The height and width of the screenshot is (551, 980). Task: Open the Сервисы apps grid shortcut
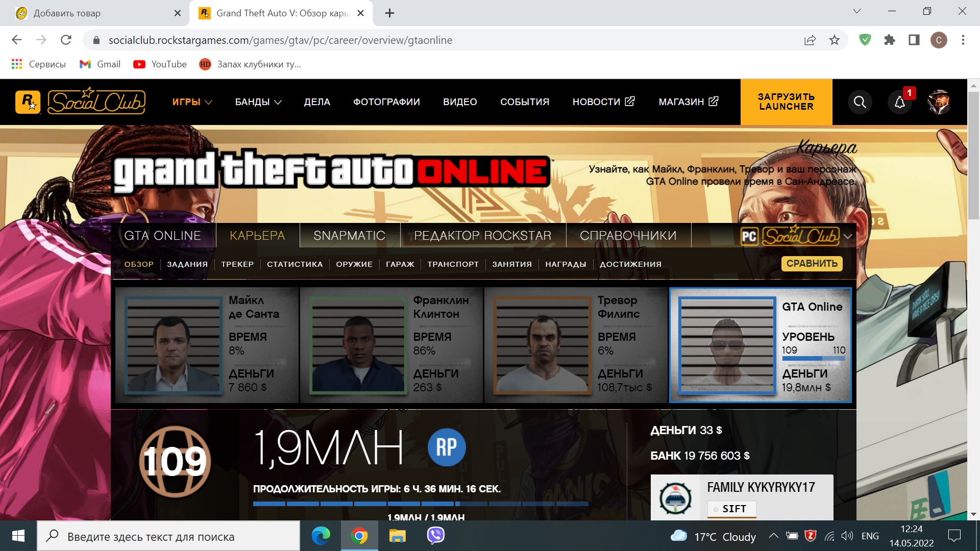point(39,64)
